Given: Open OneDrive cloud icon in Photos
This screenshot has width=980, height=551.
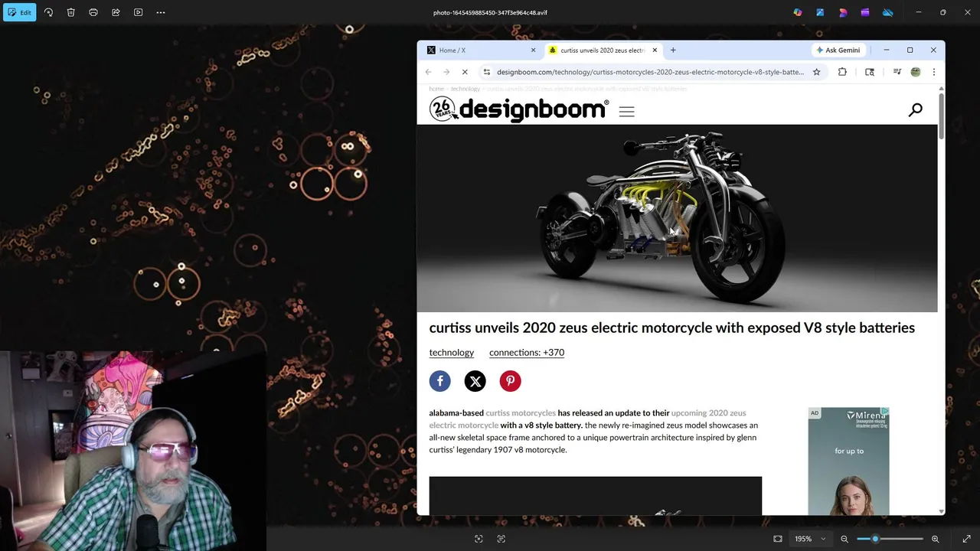Looking at the screenshot, I should click(x=887, y=12).
